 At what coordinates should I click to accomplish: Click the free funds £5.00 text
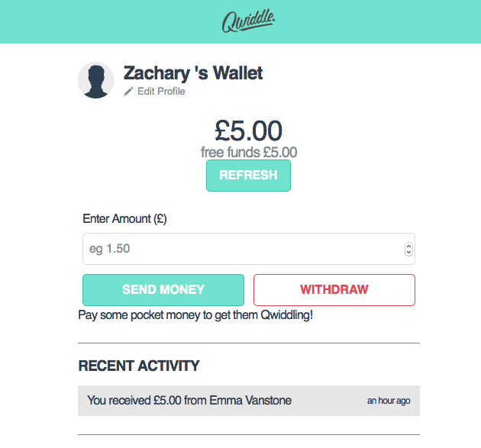pos(249,152)
